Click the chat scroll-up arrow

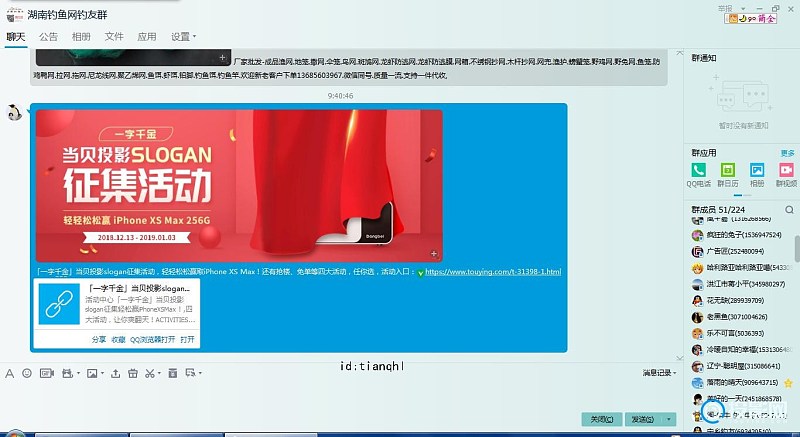click(680, 53)
